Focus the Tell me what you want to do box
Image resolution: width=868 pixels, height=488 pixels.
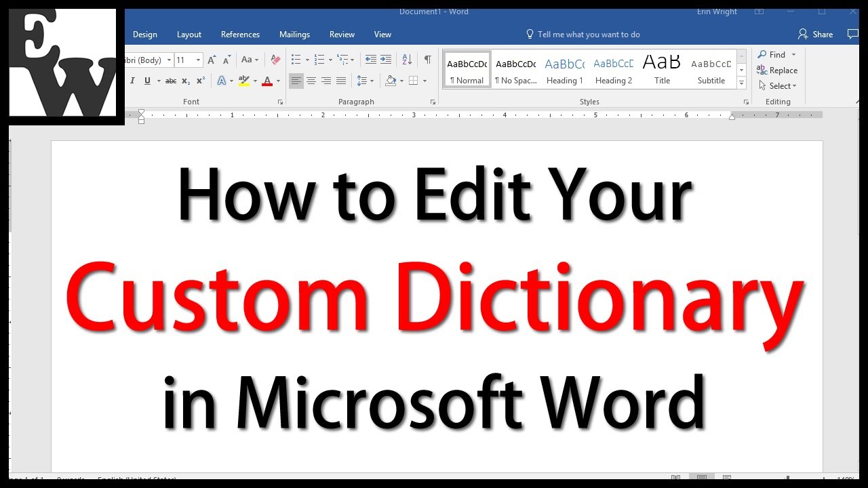583,35
